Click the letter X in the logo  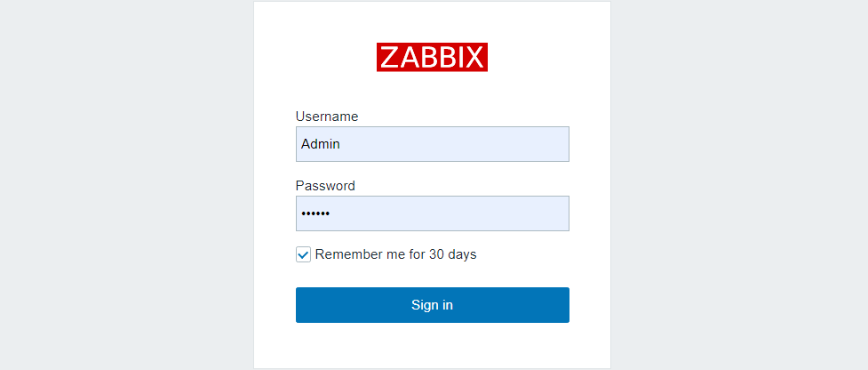click(475, 58)
